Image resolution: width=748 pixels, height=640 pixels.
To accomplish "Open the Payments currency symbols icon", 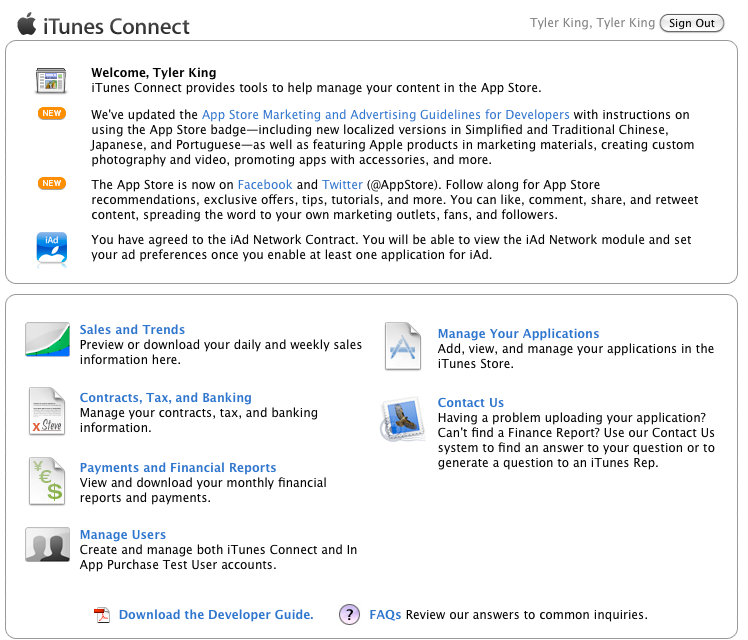I will [47, 481].
